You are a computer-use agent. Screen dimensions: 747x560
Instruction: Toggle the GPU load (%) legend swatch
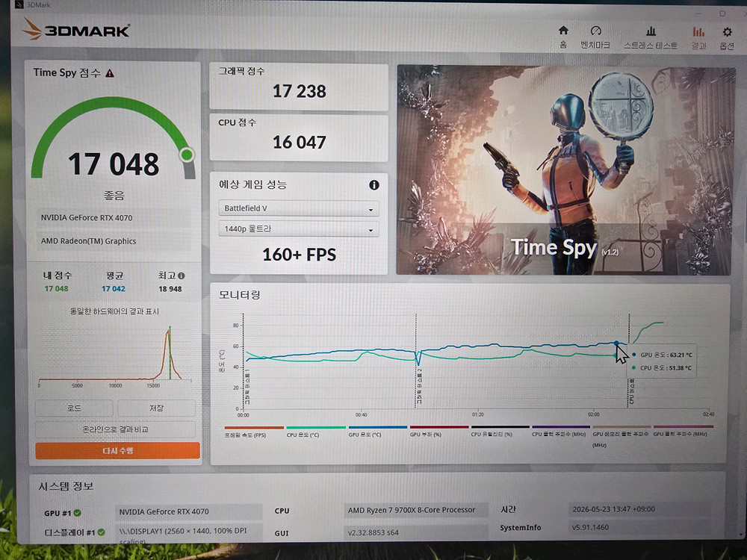[x=438, y=427]
